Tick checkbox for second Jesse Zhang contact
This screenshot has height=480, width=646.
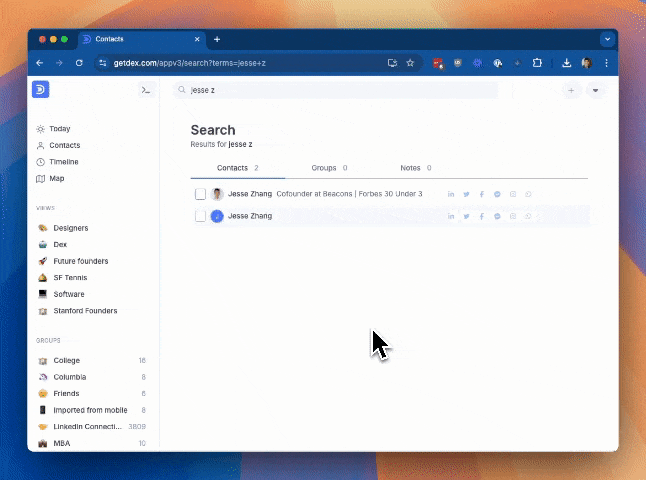pyautogui.click(x=200, y=216)
